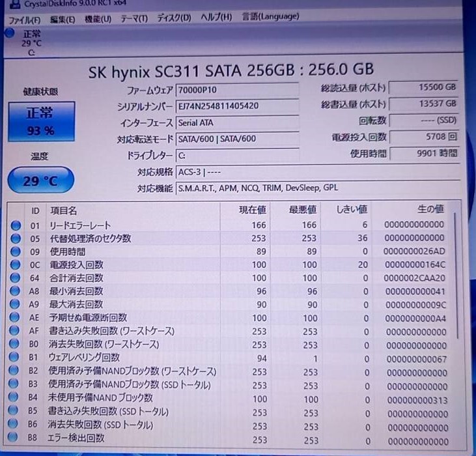
Task: Click the blue status icon for row 01
Action: tap(16, 225)
